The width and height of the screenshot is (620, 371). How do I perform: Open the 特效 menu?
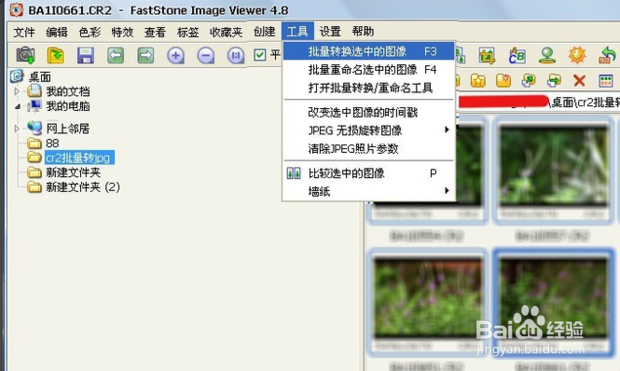122,32
